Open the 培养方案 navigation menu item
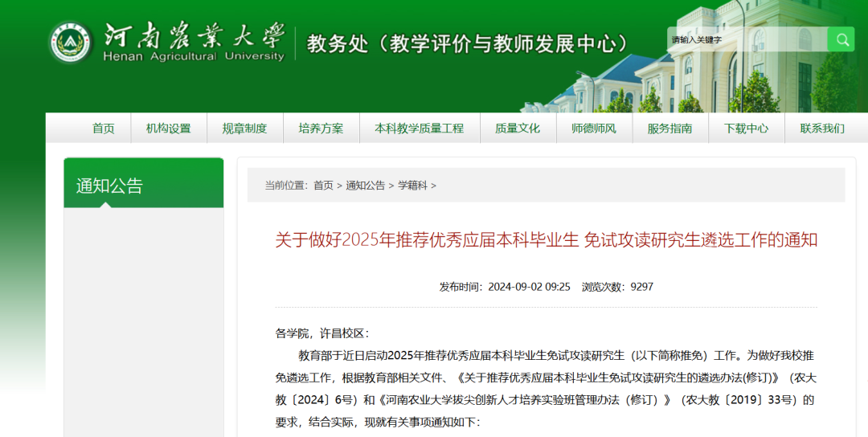 tap(321, 129)
